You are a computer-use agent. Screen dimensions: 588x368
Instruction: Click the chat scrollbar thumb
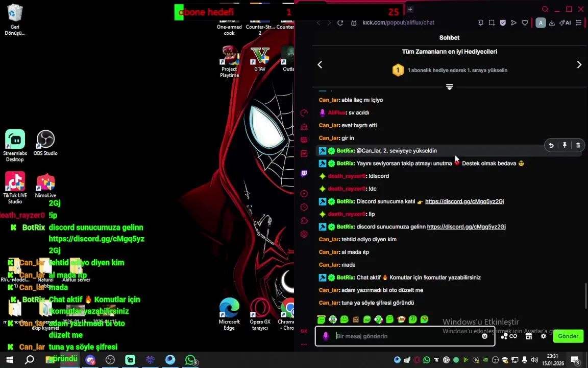click(585, 296)
